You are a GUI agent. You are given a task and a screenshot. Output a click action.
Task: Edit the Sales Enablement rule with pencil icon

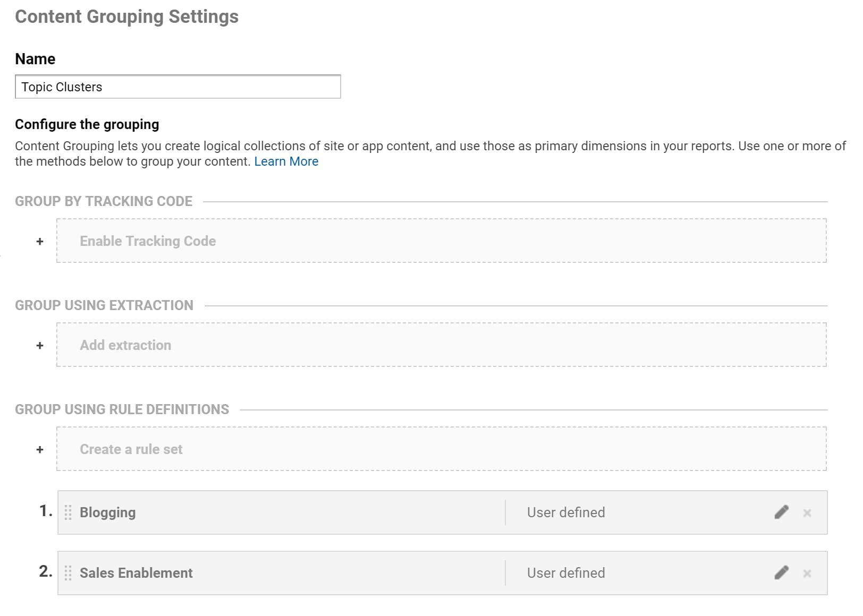pos(781,573)
